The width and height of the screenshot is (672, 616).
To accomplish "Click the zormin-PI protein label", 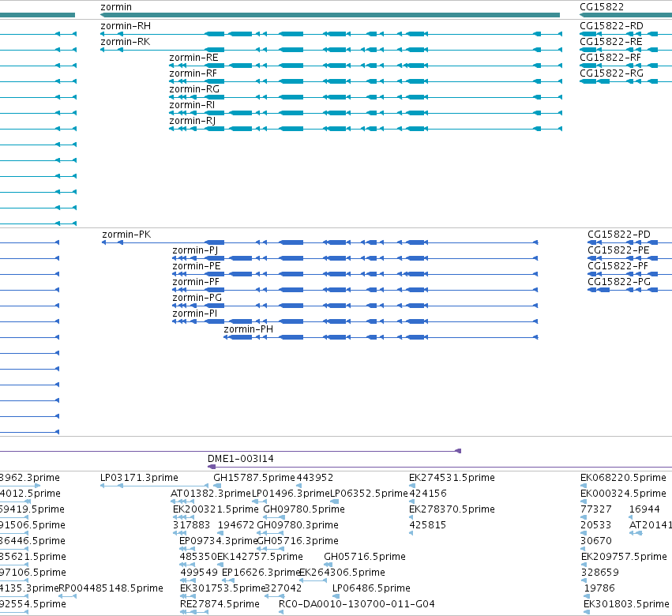I will [194, 314].
